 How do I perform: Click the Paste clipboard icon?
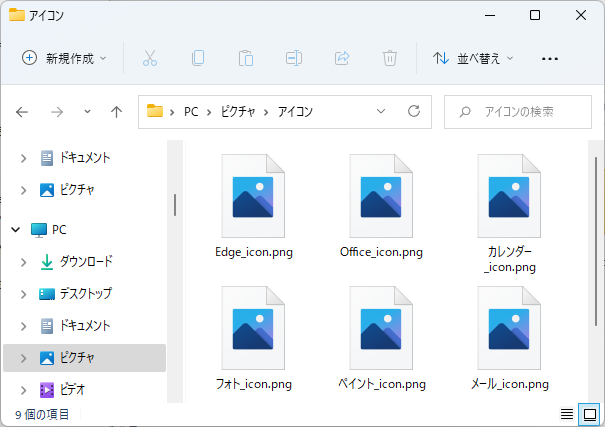246,58
